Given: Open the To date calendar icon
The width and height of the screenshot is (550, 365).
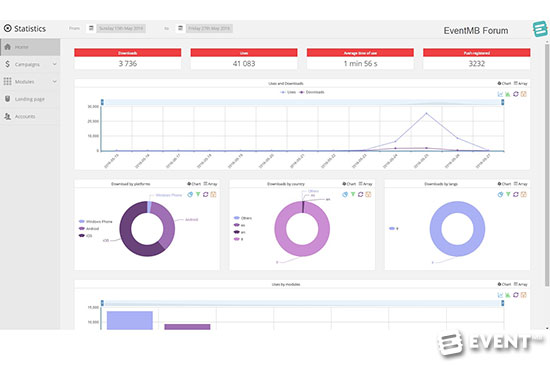Looking at the screenshot, I should tap(180, 28).
